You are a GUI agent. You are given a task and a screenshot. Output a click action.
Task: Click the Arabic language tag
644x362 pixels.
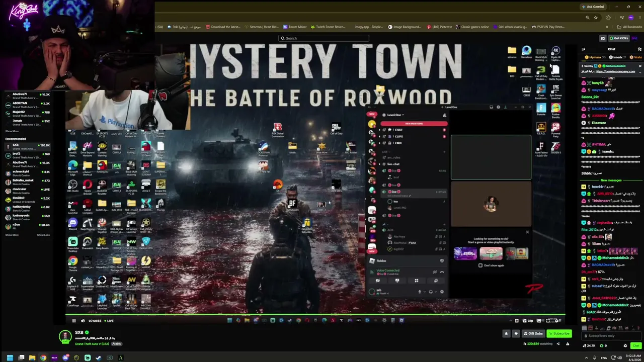pyautogui.click(x=117, y=344)
